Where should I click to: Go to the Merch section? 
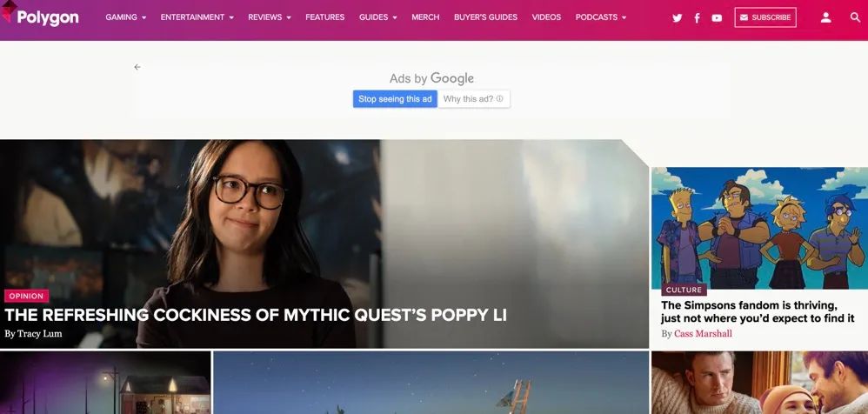click(x=425, y=17)
